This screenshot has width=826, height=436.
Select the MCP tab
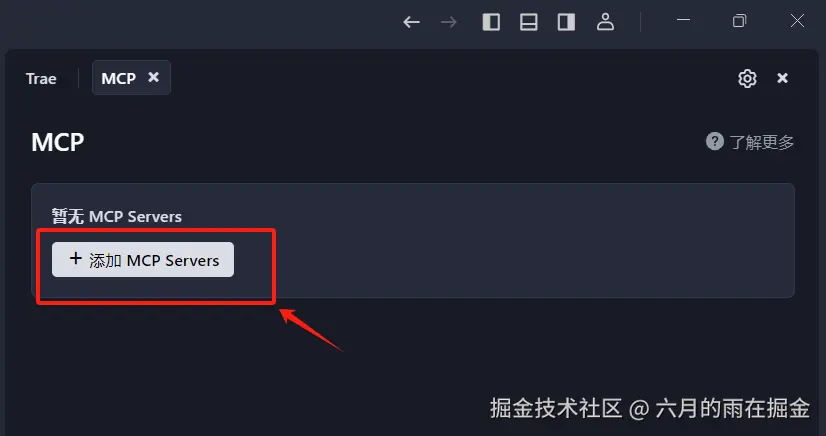pos(119,78)
